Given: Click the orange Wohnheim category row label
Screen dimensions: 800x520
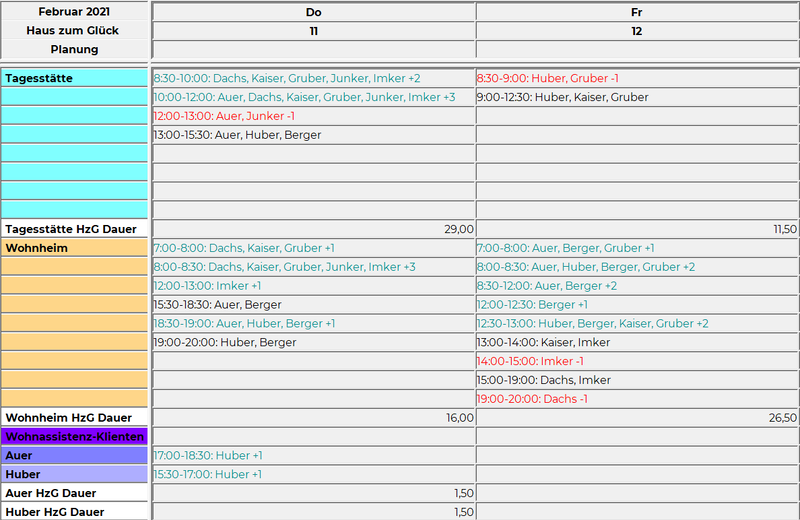Looking at the screenshot, I should 75,248.
